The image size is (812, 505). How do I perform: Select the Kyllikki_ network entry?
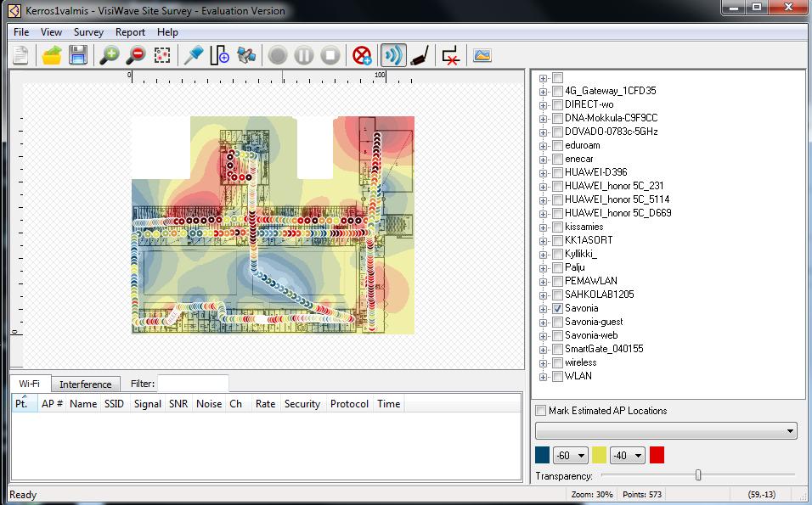pos(580,254)
